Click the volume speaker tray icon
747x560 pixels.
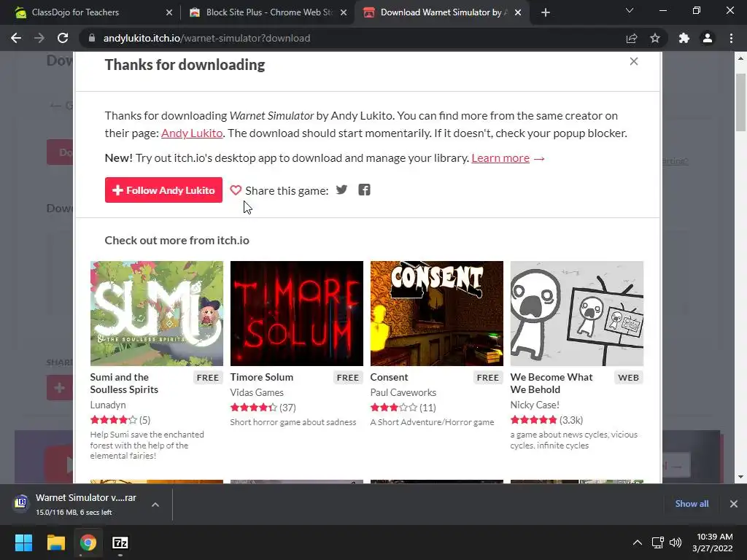tap(676, 542)
